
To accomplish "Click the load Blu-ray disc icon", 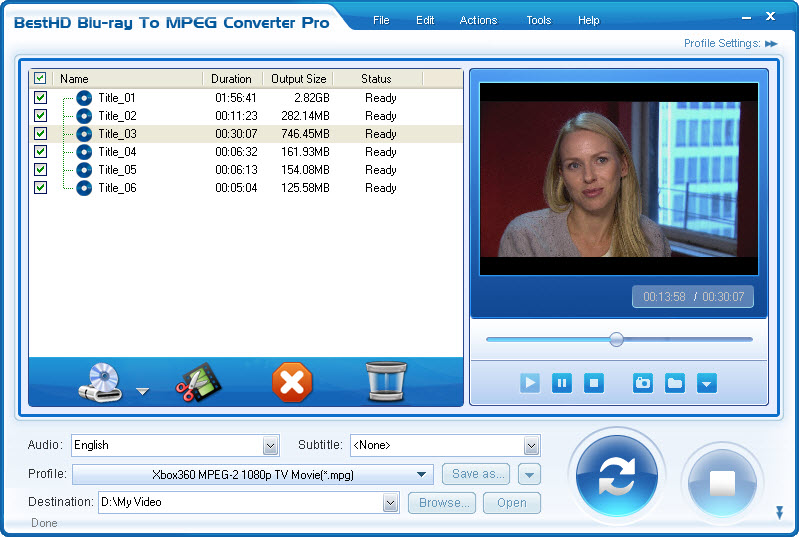I will pyautogui.click(x=100, y=383).
